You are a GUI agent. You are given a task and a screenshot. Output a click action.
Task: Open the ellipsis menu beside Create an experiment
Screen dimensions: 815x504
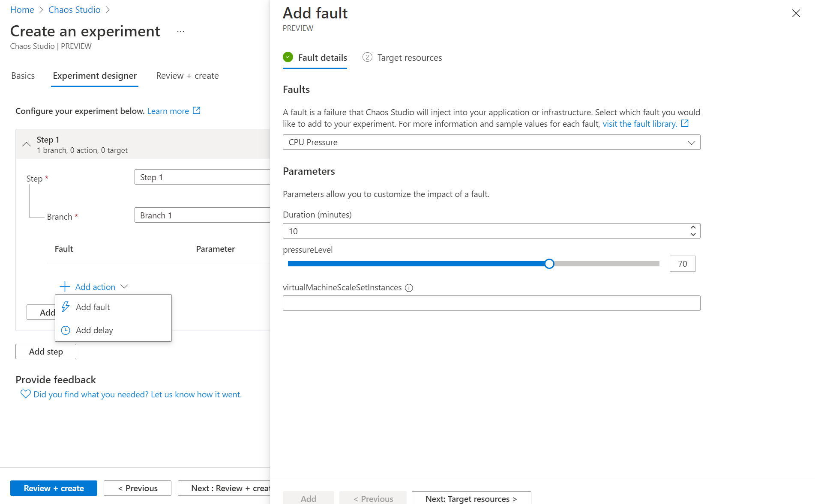(x=181, y=31)
